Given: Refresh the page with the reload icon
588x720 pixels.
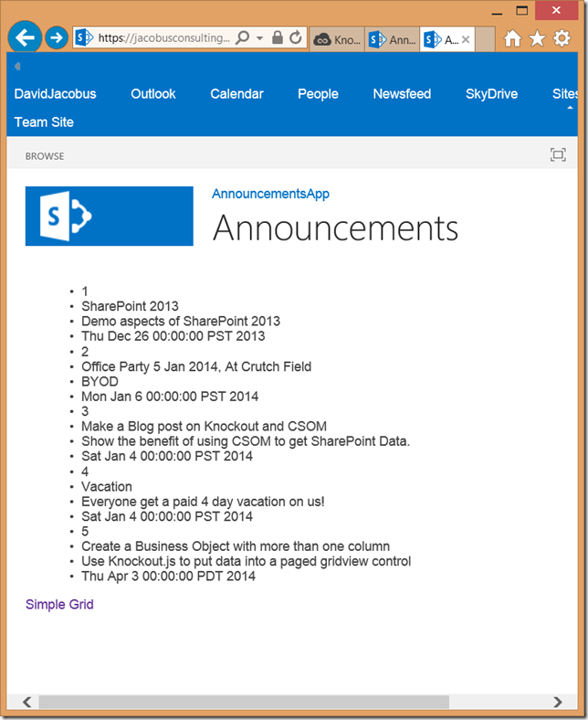Looking at the screenshot, I should (296, 37).
